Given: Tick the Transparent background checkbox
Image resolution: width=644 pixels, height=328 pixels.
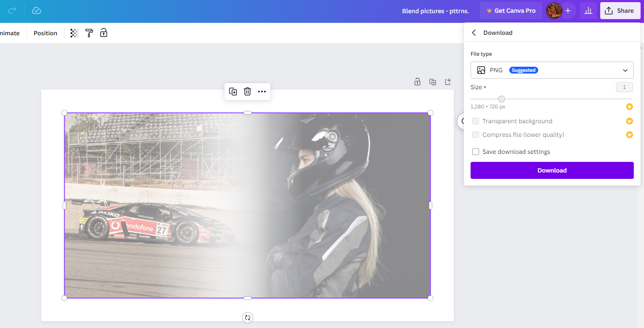Looking at the screenshot, I should tap(476, 121).
